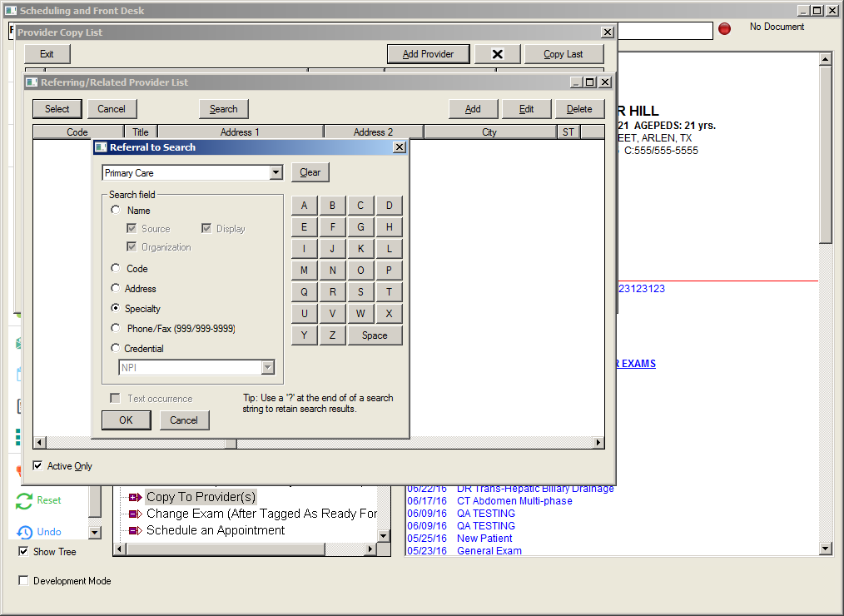This screenshot has height=616, width=844.
Task: Select the Phone/Fax search field radio button
Action: [116, 329]
